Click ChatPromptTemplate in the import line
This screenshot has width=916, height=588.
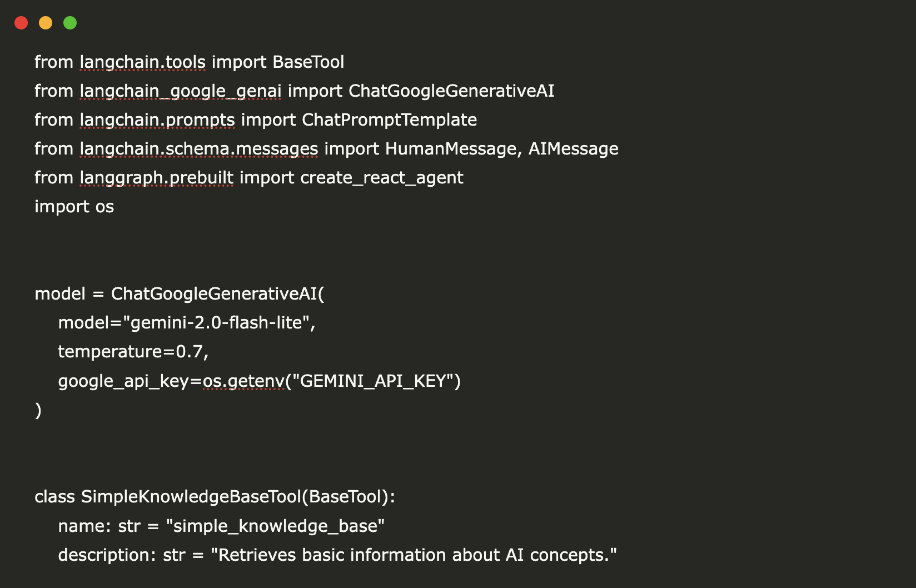(389, 120)
